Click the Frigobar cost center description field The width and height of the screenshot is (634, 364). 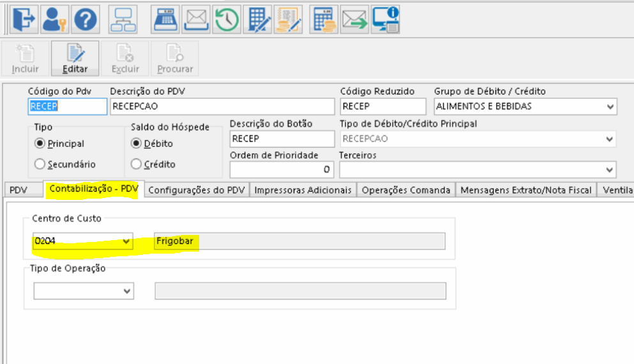point(299,241)
